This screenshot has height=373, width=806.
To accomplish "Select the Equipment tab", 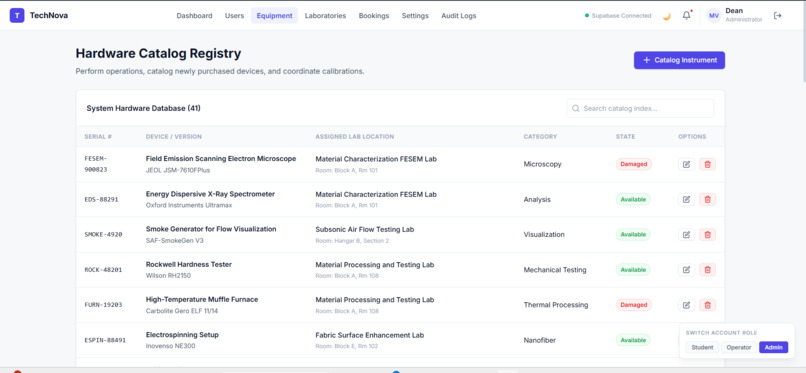I will click(x=274, y=15).
